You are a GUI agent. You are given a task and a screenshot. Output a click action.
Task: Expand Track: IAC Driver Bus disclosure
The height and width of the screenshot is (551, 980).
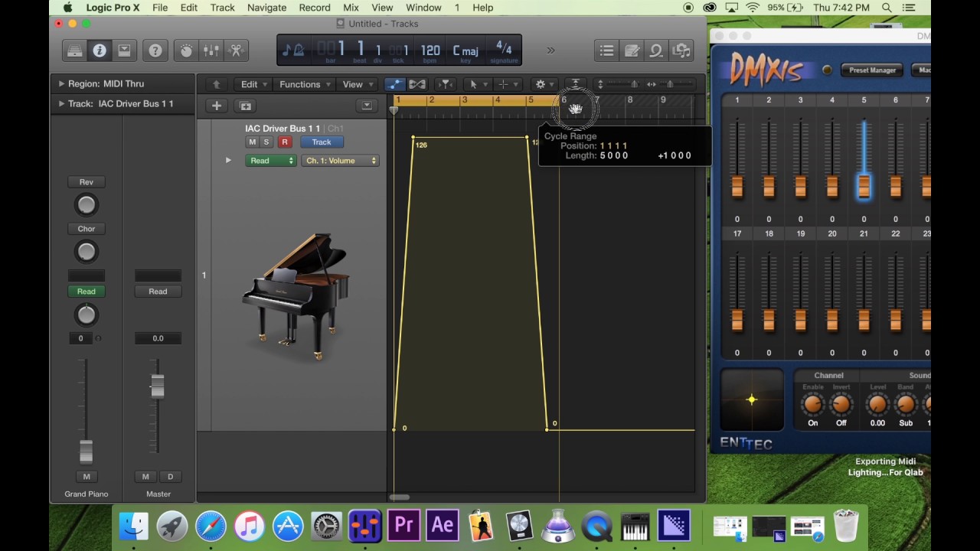pyautogui.click(x=61, y=104)
